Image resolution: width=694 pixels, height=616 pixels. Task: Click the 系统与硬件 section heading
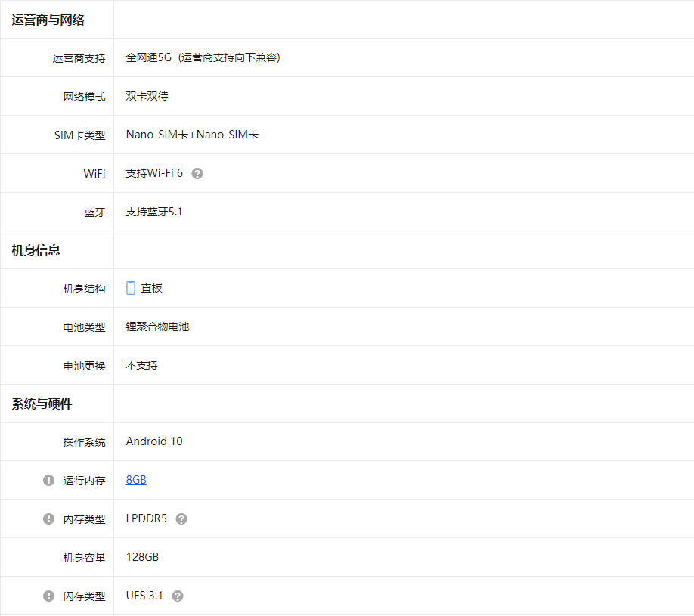pyautogui.click(x=42, y=404)
